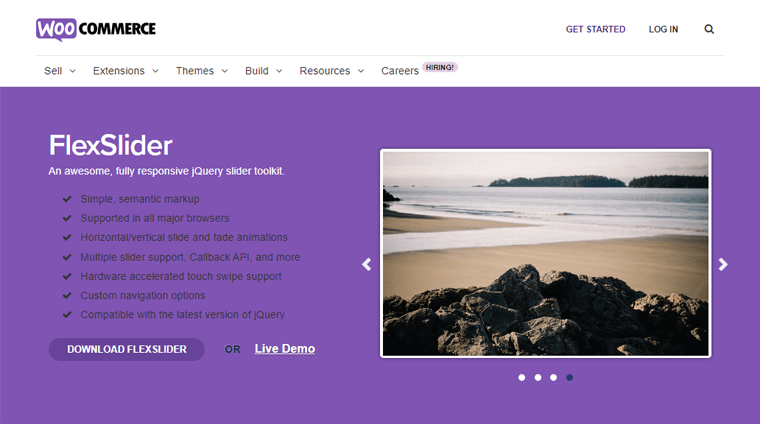Click 'Custom navigation options' text
The width and height of the screenshot is (760, 424).
click(143, 296)
